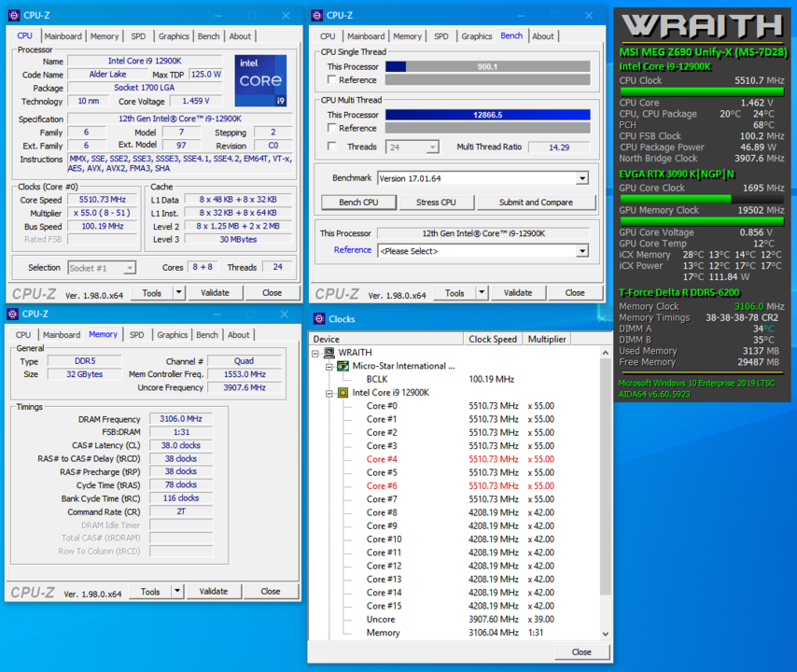Open the About tab in the Bench window
The height and width of the screenshot is (672, 797).
(x=542, y=36)
